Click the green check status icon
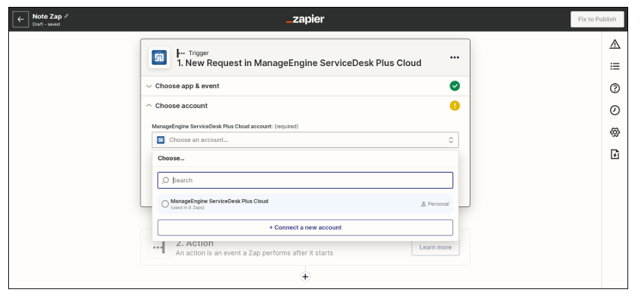 click(x=455, y=86)
